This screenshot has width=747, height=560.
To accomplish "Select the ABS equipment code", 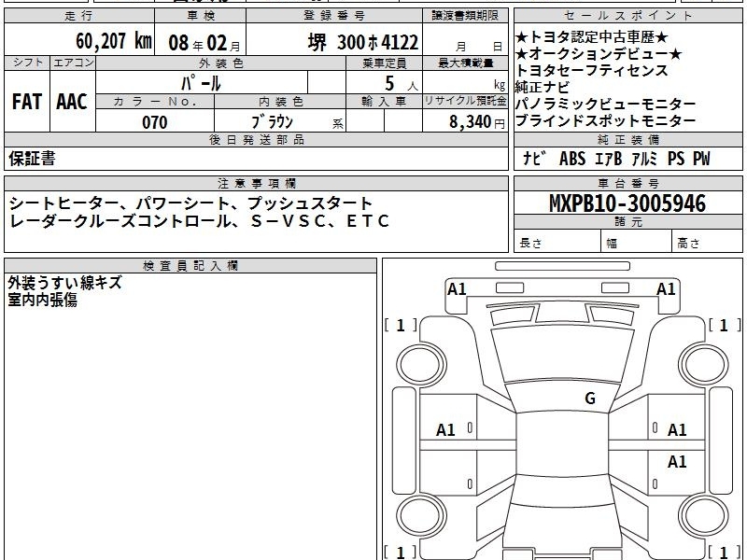I will [572, 158].
